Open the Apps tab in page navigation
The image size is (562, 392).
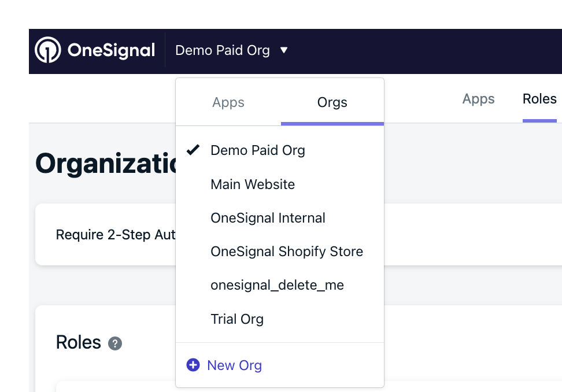click(x=478, y=99)
